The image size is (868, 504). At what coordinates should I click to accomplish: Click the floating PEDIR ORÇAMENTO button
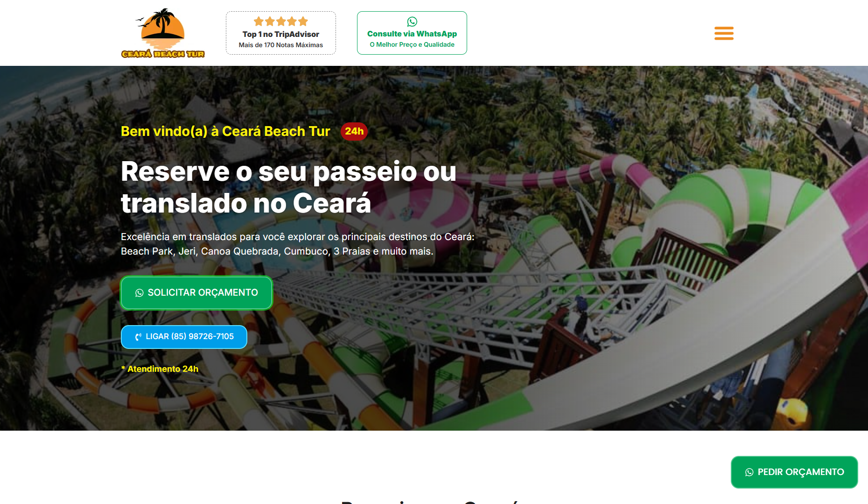point(794,472)
